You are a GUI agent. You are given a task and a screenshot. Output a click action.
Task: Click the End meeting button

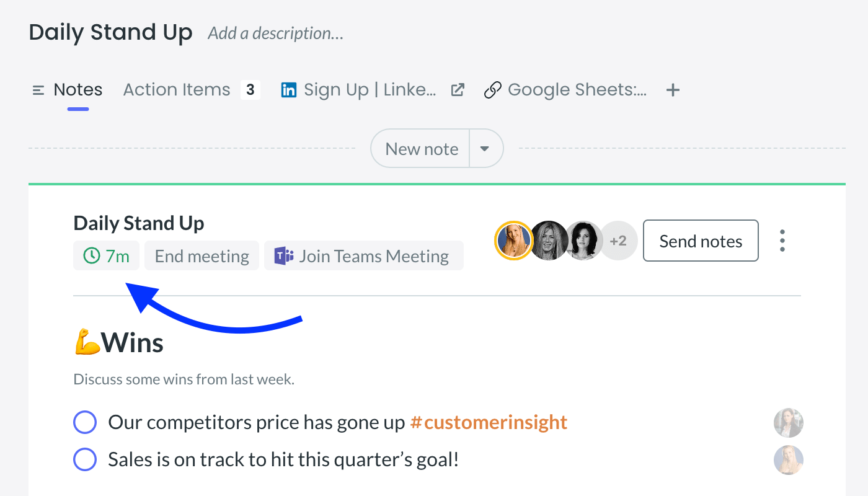[x=201, y=255]
